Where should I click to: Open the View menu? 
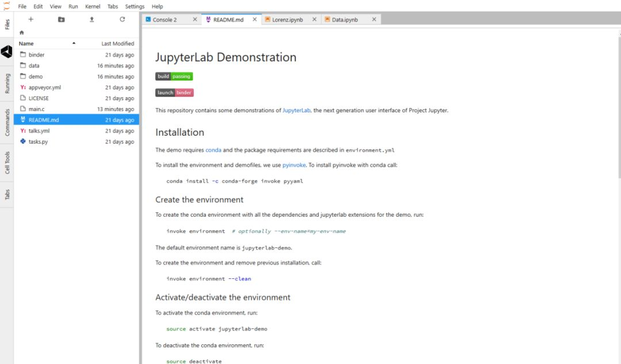(x=55, y=6)
